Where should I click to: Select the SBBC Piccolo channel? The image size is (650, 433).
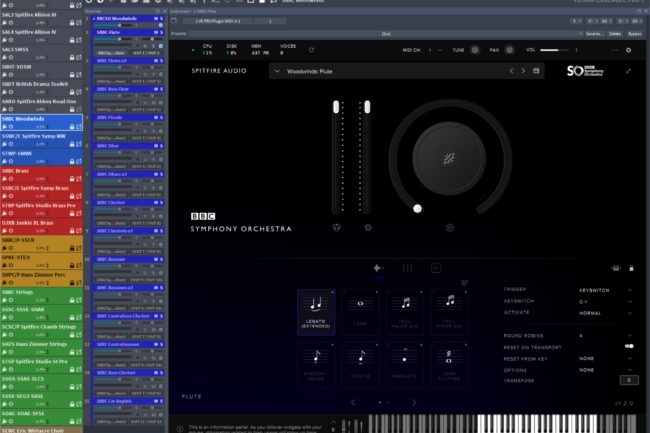click(x=109, y=116)
